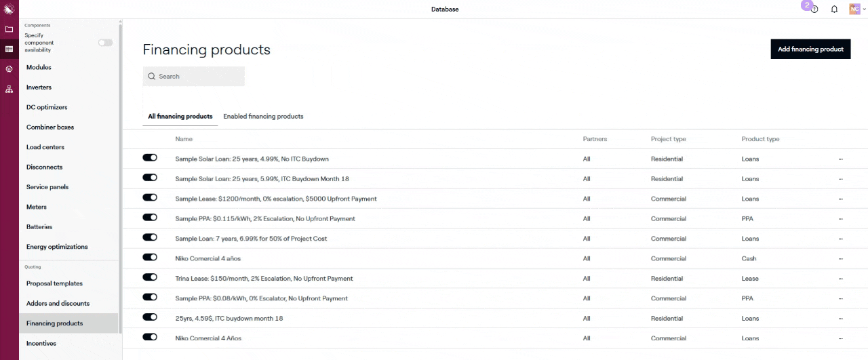868x360 pixels.
Task: Toggle Specify component availability switch
Action: click(x=105, y=43)
